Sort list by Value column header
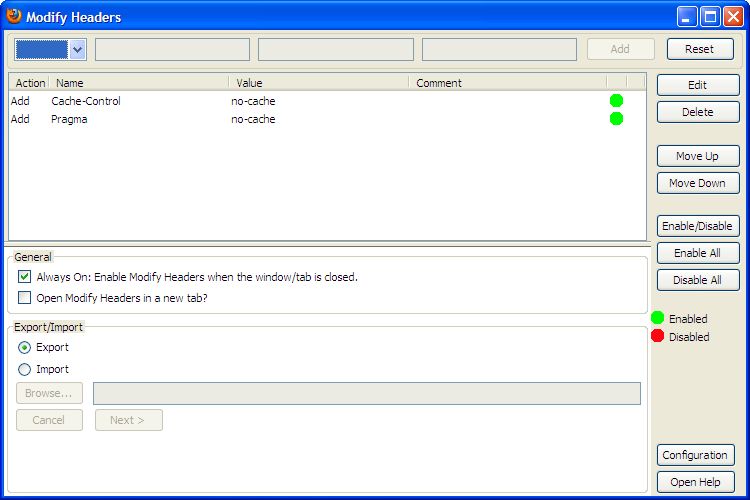The height and width of the screenshot is (500, 750). [x=318, y=83]
